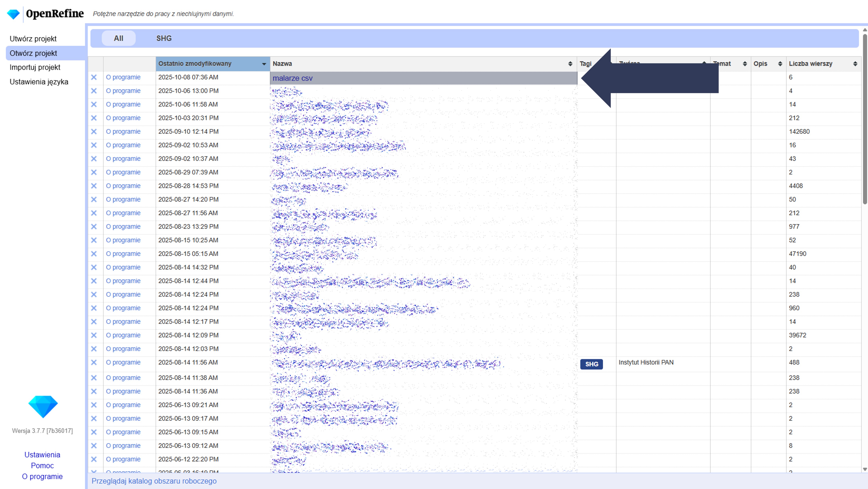The image size is (868, 489).
Task: Open Ustawienia języka menu item
Action: (x=39, y=82)
